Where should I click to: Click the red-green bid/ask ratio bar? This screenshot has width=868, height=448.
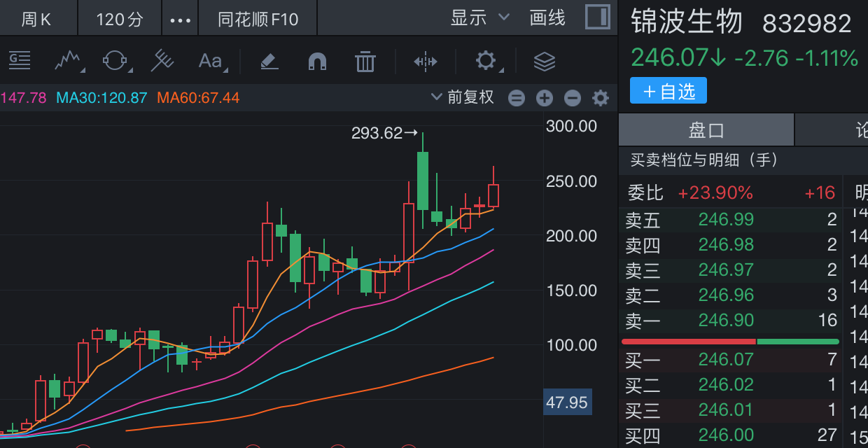pyautogui.click(x=730, y=342)
